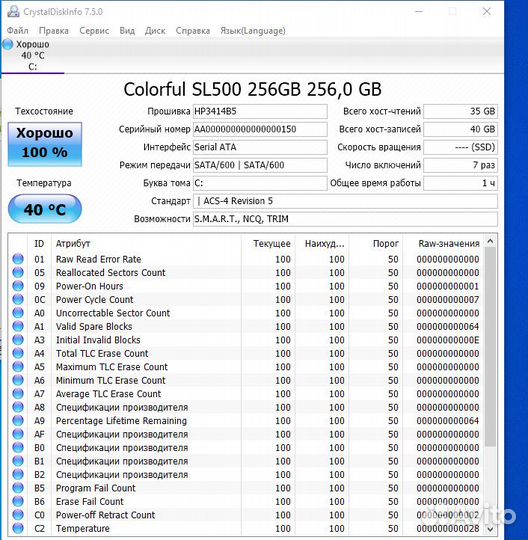528x540 pixels.
Task: Click the status icon of Power Cycle Count
Action: coord(18,299)
